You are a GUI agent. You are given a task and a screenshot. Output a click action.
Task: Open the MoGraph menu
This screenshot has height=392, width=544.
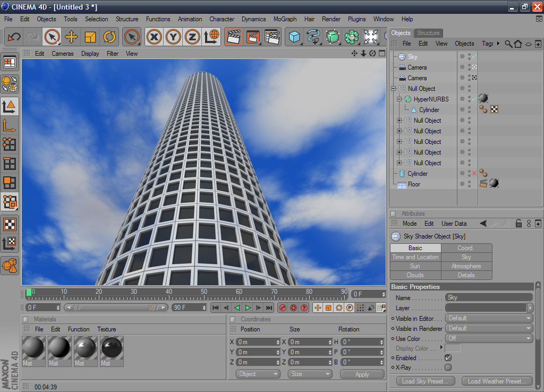(x=285, y=19)
